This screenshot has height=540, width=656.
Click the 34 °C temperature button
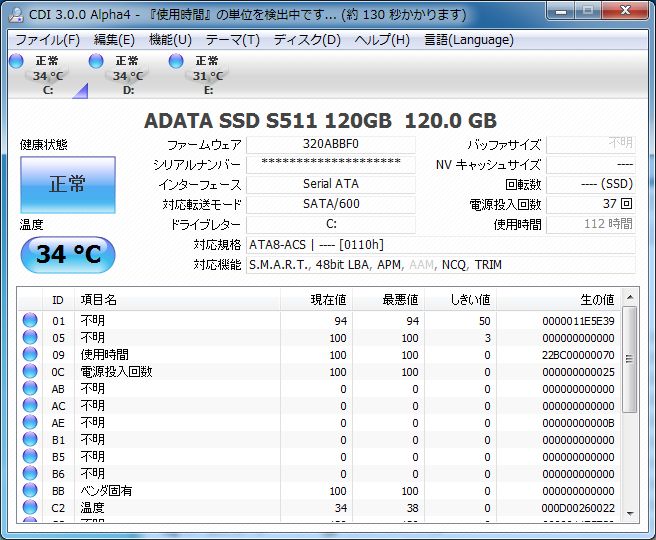click(68, 255)
